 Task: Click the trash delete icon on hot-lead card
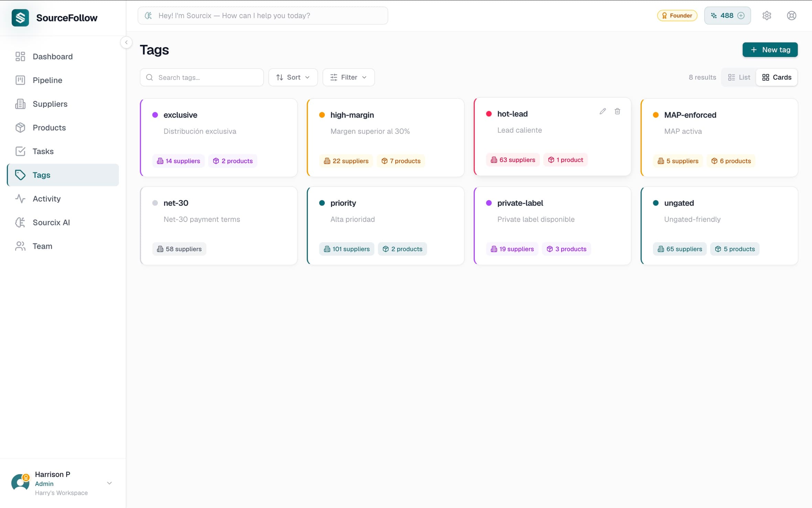click(617, 111)
